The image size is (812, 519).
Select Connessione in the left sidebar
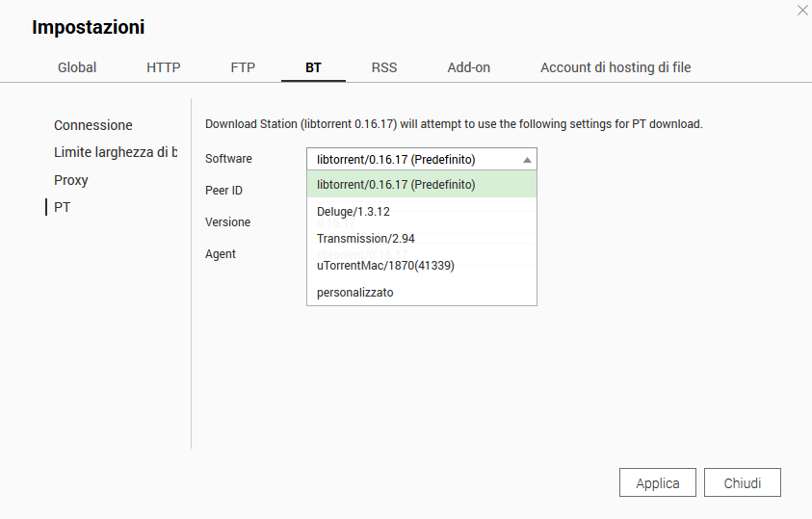point(93,125)
